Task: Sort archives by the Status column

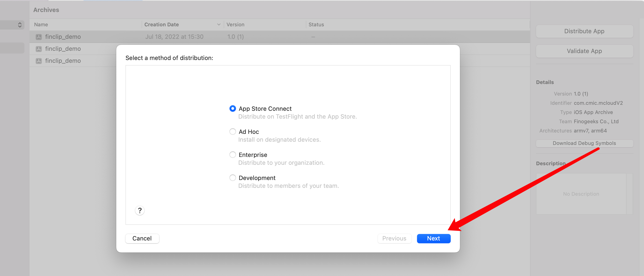Action: [x=316, y=24]
